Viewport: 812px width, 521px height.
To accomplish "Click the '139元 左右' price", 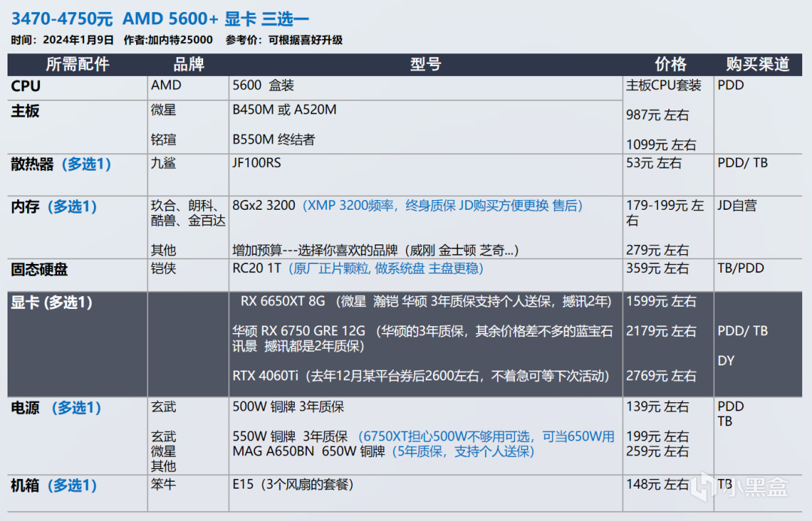I will coord(657,407).
